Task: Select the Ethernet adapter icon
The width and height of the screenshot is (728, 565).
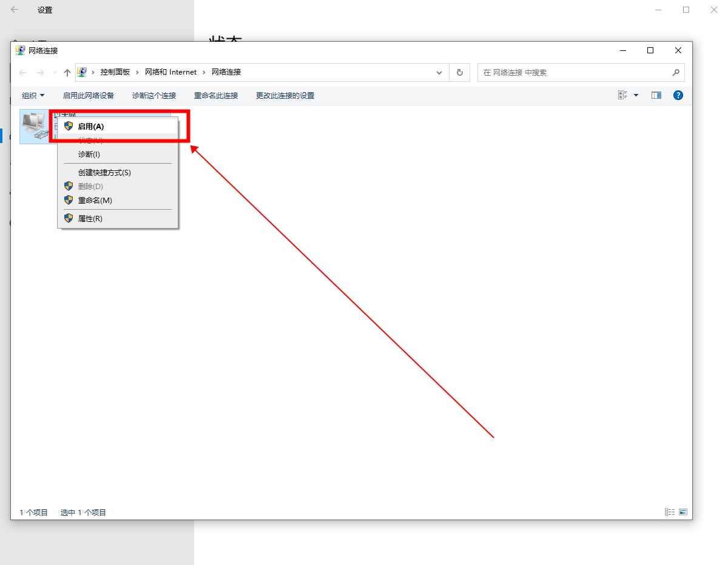Action: click(34, 126)
